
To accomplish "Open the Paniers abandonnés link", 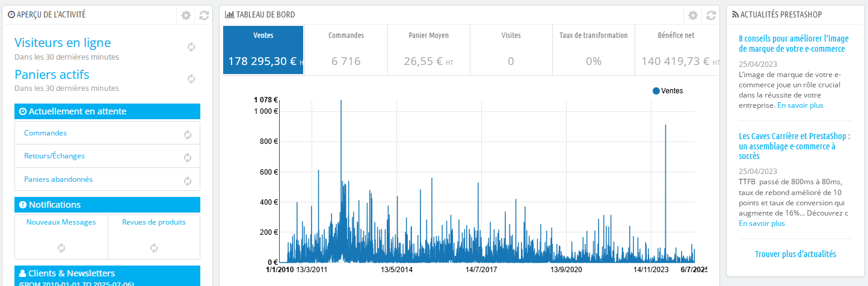I will click(58, 179).
